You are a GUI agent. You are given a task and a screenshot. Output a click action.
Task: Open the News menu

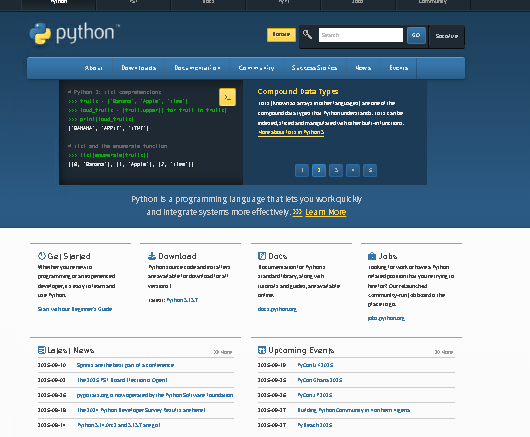point(363,68)
